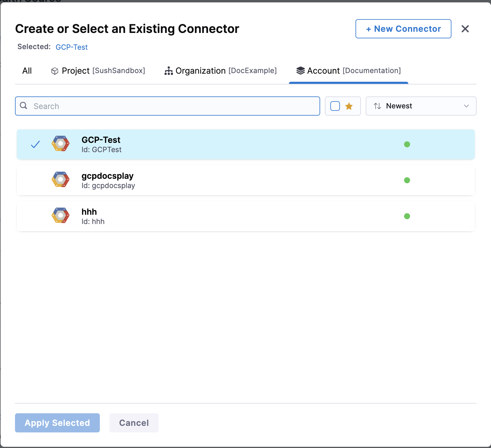Screen dimensions: 491x448
Task: Switch to Project [SushSandbox] tab
Action: 98,71
